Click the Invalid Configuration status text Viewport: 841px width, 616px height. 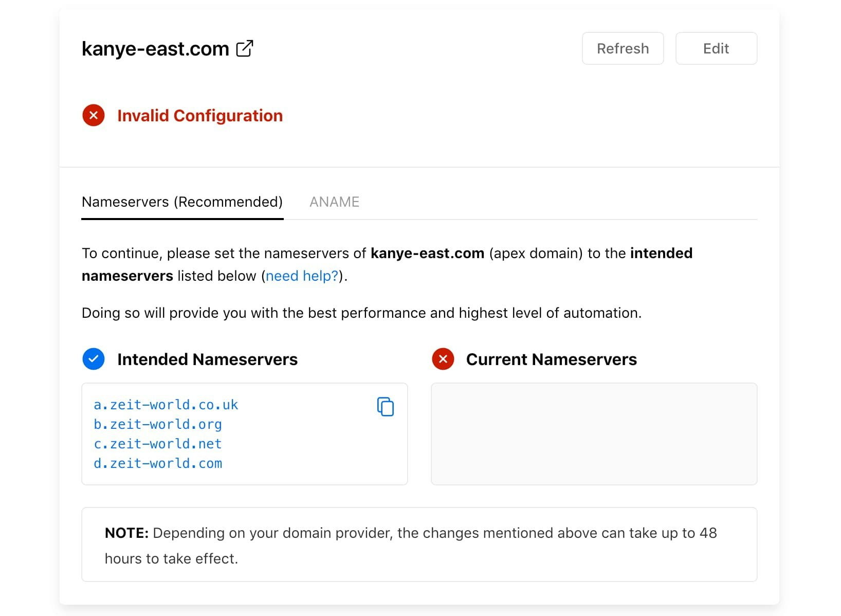click(x=200, y=116)
